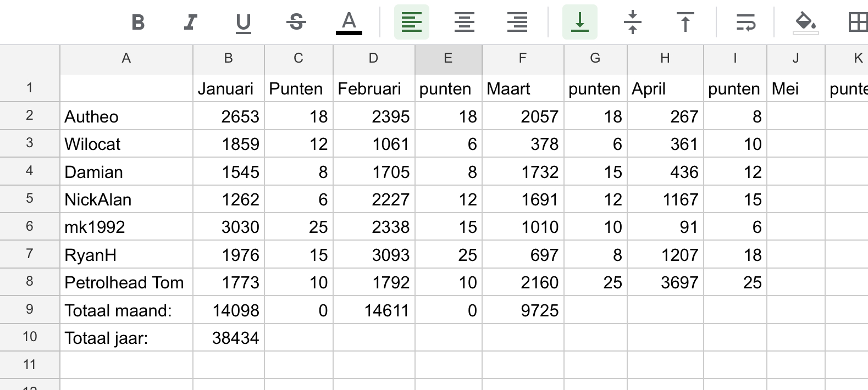Apply strikethrough formatting

click(296, 23)
